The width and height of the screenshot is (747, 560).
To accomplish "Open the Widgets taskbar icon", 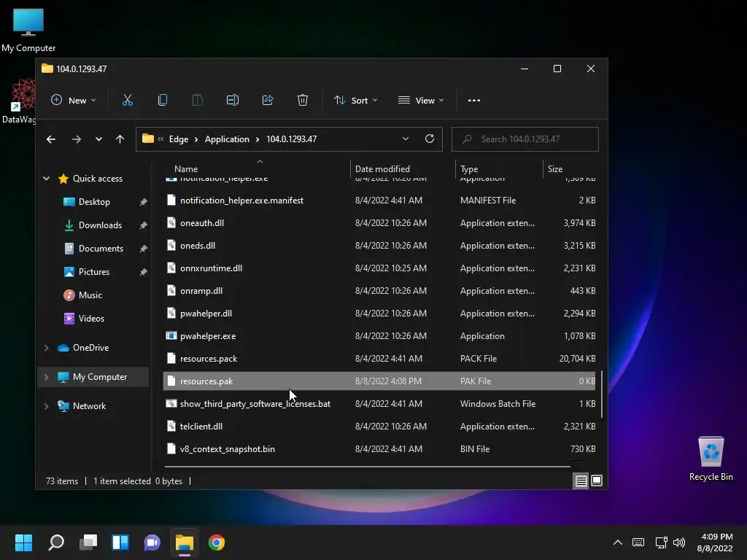I will click(x=120, y=542).
